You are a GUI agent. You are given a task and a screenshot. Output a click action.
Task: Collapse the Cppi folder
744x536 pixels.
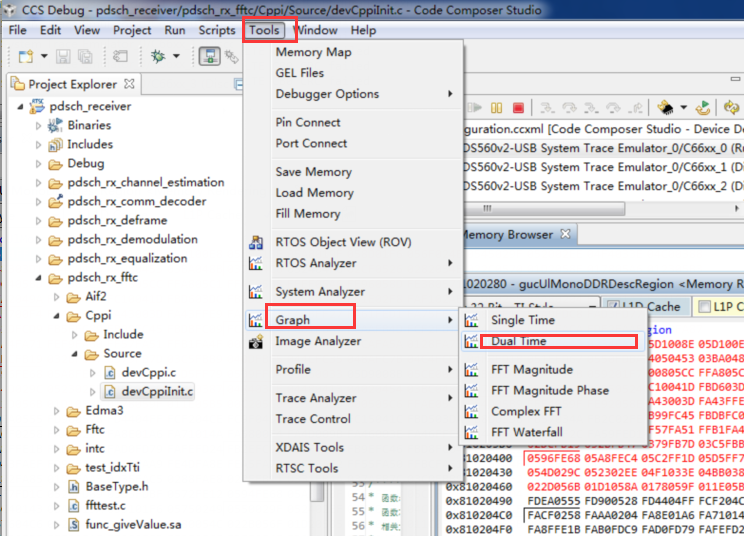(x=56, y=316)
